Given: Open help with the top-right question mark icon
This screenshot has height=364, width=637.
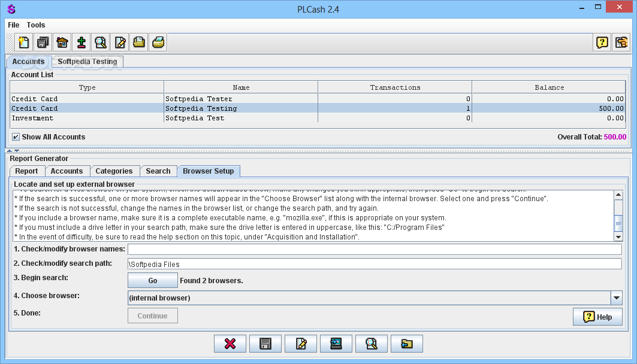Looking at the screenshot, I should (602, 42).
